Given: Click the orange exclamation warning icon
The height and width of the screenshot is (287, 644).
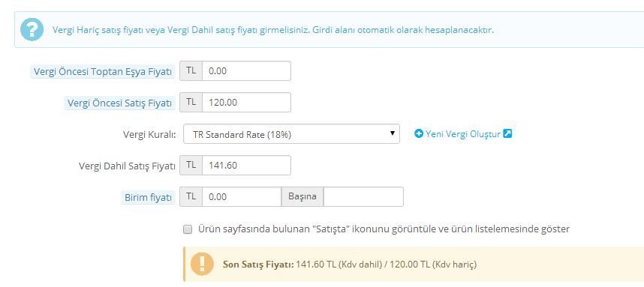Looking at the screenshot, I should pos(202,264).
